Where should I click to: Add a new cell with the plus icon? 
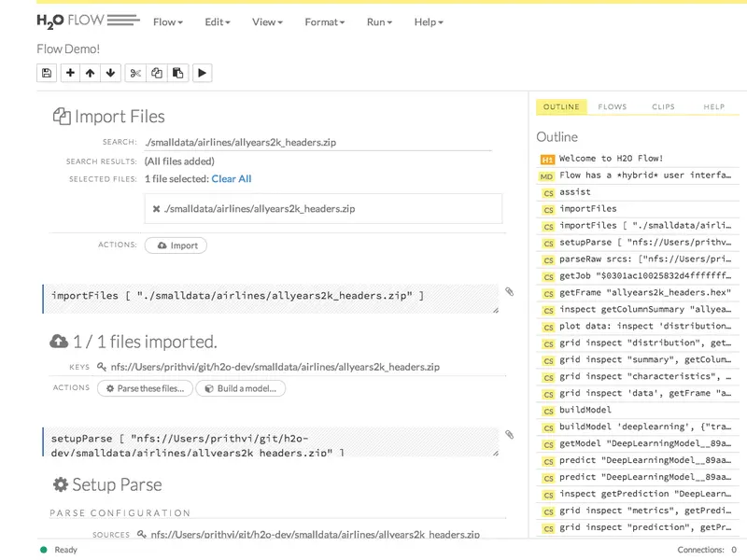coord(71,73)
